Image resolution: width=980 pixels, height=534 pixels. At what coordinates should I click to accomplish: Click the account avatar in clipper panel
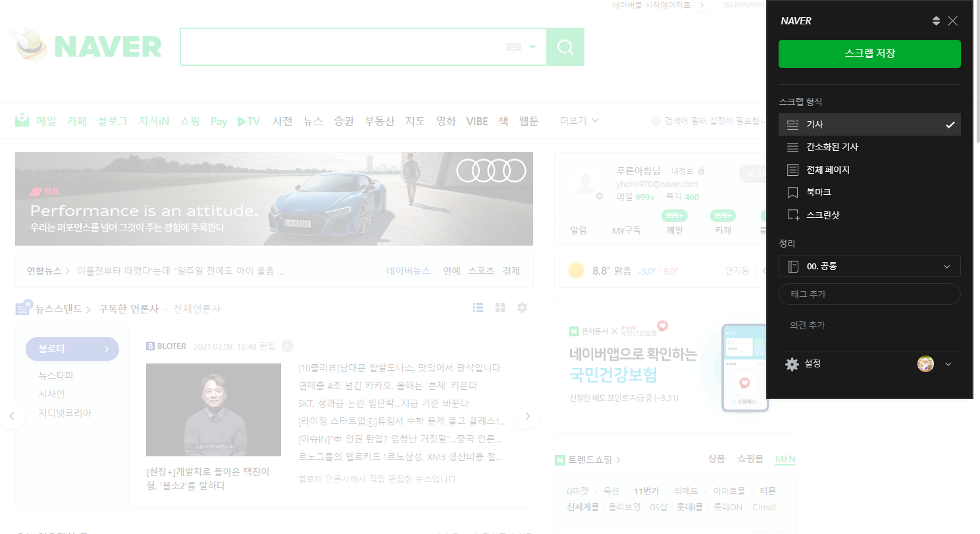pyautogui.click(x=925, y=364)
